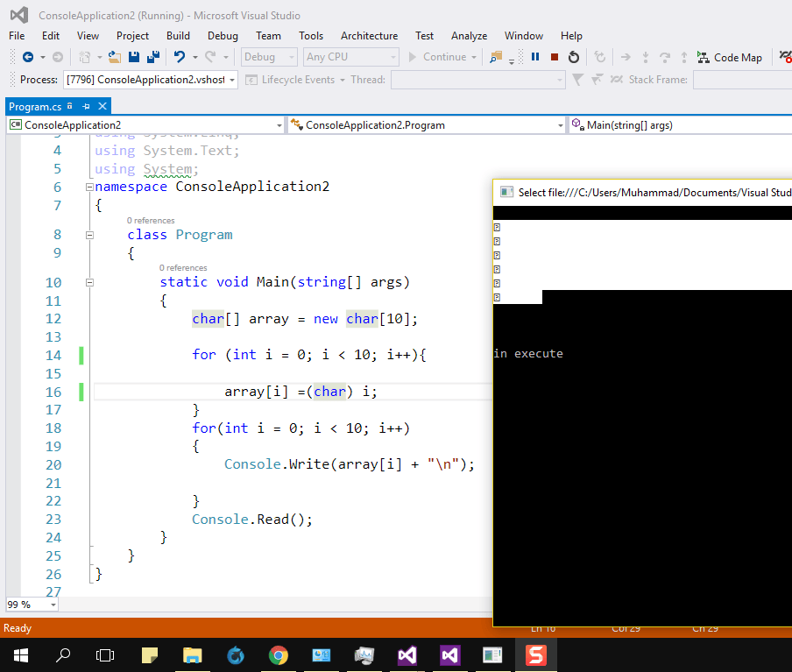Pause debugging with Break All icon
Screen dimensions: 792x672
click(x=535, y=57)
